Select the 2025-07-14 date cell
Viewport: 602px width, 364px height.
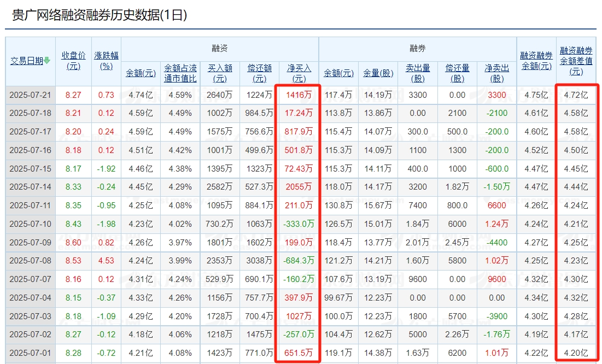coord(30,187)
